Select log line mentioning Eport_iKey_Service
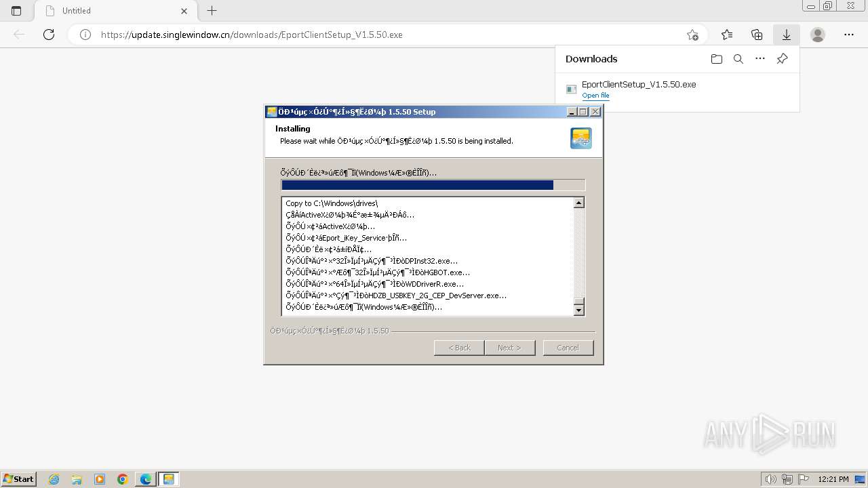Image resolution: width=868 pixels, height=488 pixels. pos(347,238)
